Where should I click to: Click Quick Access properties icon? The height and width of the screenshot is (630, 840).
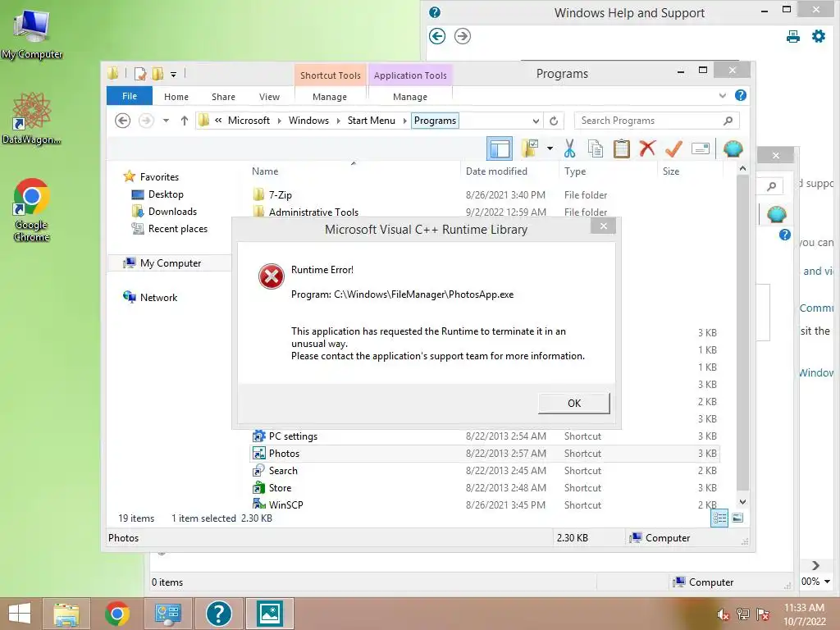pos(140,74)
